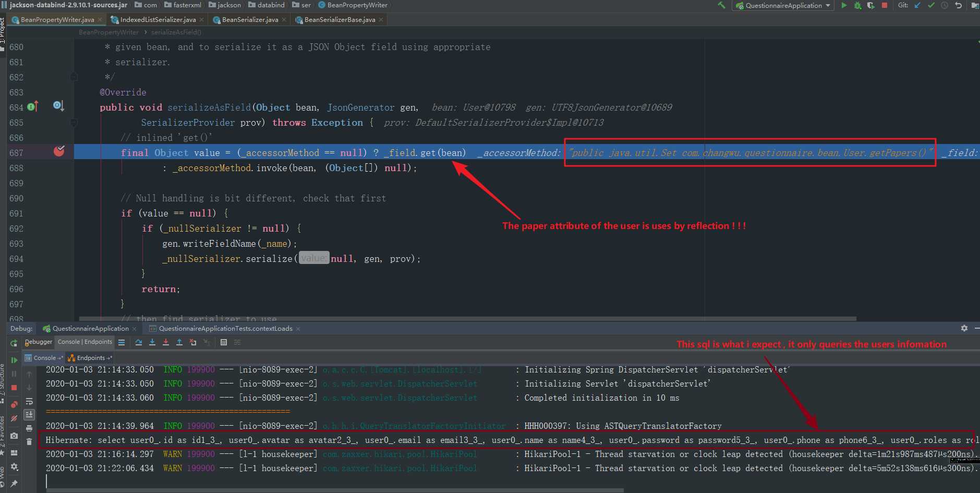Click the Resume Program icon in debug sidebar

click(14, 360)
